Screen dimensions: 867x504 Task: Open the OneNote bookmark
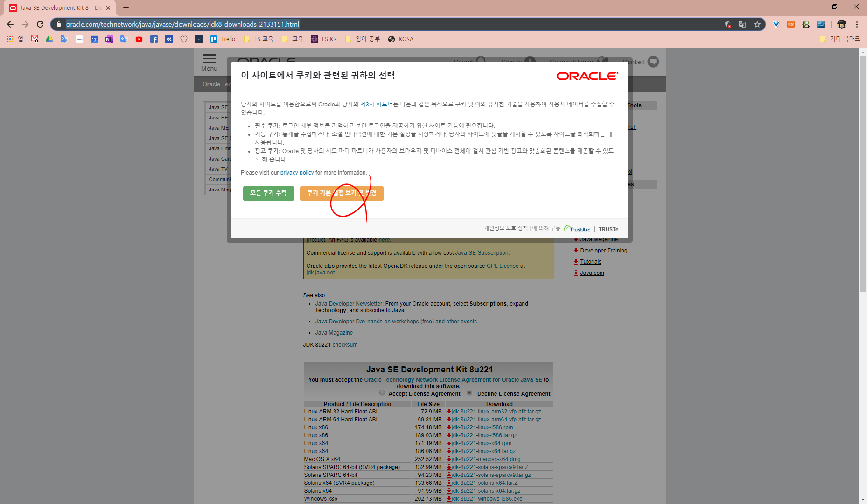109,39
